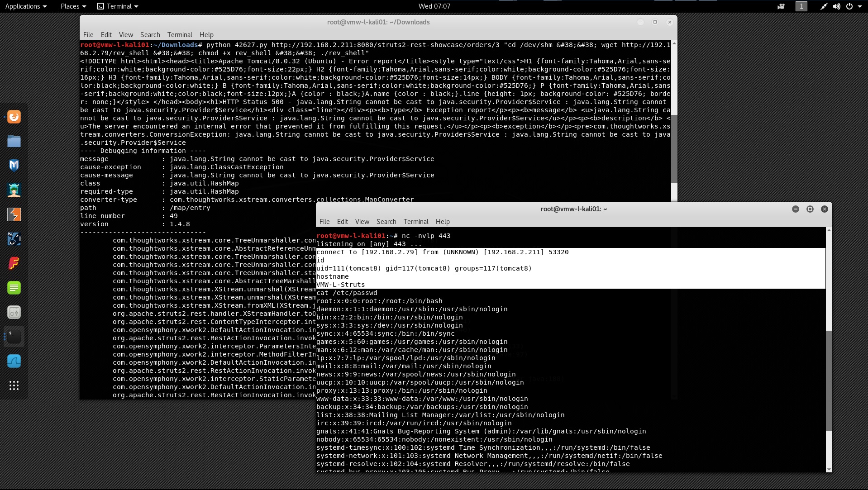Open the green notes (Leafpad) icon
The height and width of the screenshot is (490, 868).
coord(14,288)
